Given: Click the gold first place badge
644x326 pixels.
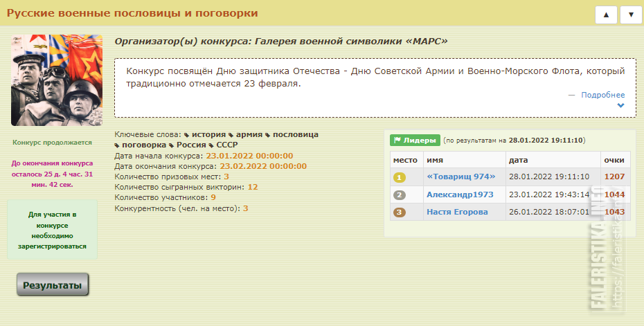Looking at the screenshot, I should [x=400, y=177].
